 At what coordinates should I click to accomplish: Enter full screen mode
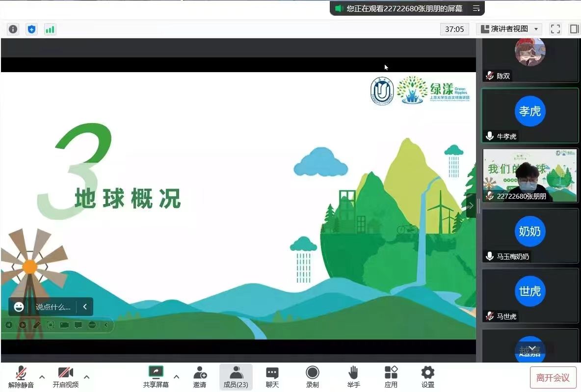click(555, 29)
